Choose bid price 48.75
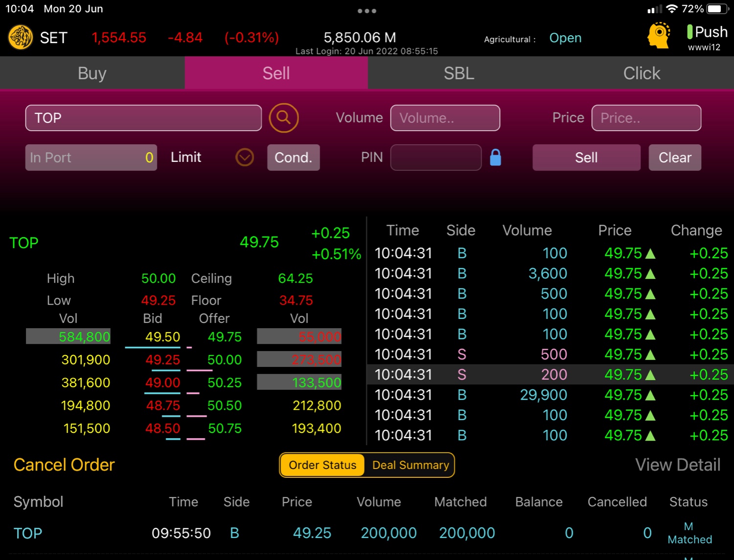Image resolution: width=734 pixels, height=560 pixels. tap(163, 405)
